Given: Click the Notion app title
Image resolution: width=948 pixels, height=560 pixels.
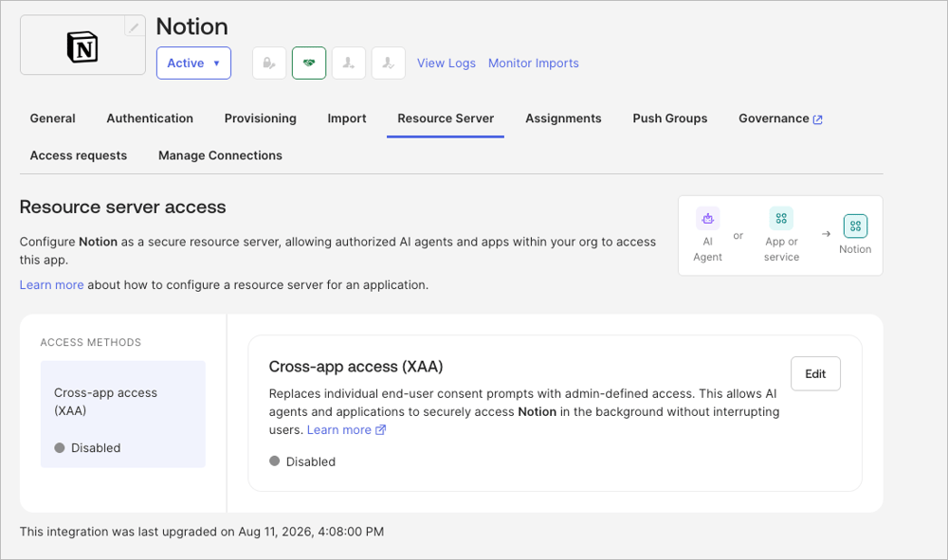Looking at the screenshot, I should tap(192, 27).
